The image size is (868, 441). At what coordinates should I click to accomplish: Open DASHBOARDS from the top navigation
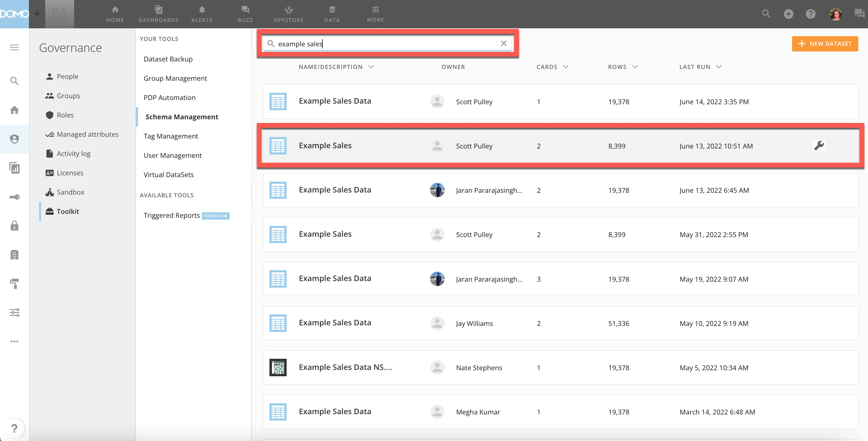pyautogui.click(x=158, y=14)
